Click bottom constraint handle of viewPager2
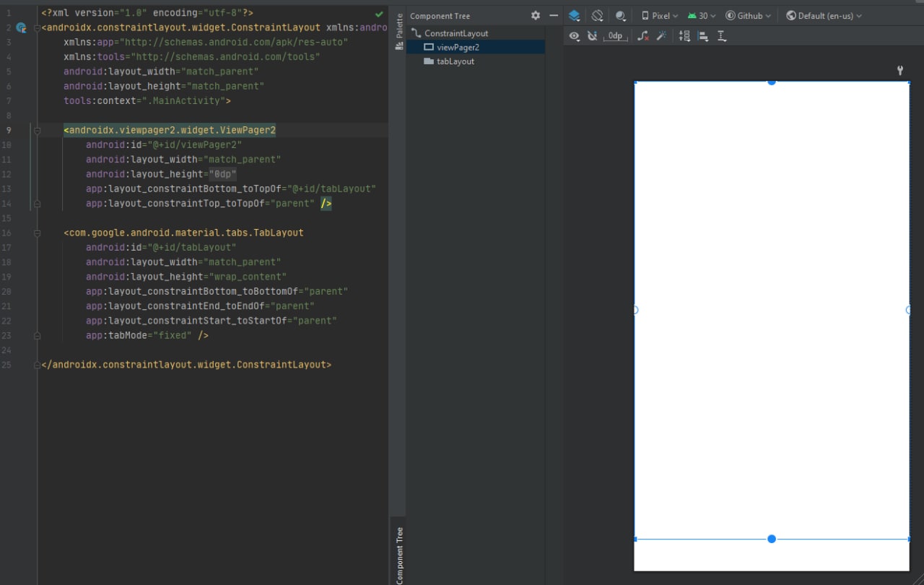The image size is (924, 585). [772, 539]
